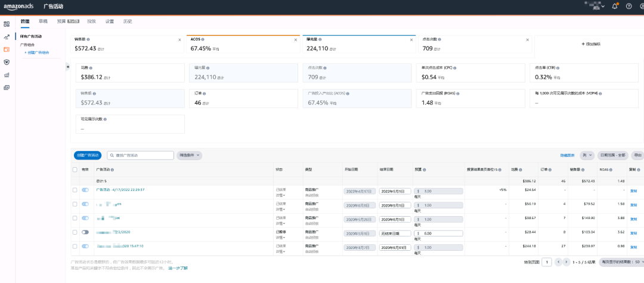Image resolution: width=644 pixels, height=283 pixels.
Task: Click the 隐藏图表 link
Action: [x=567, y=155]
